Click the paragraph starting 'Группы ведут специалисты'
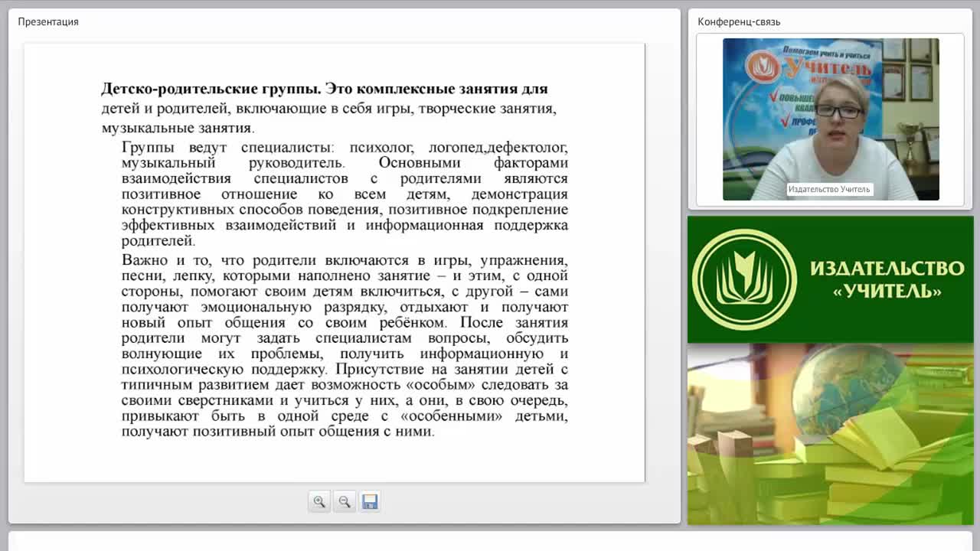Viewport: 980px width, 551px height. pos(345,194)
